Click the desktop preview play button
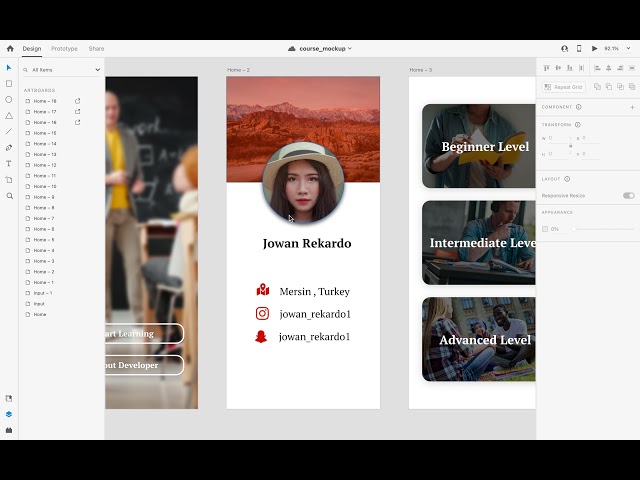This screenshot has width=640, height=480. [595, 49]
